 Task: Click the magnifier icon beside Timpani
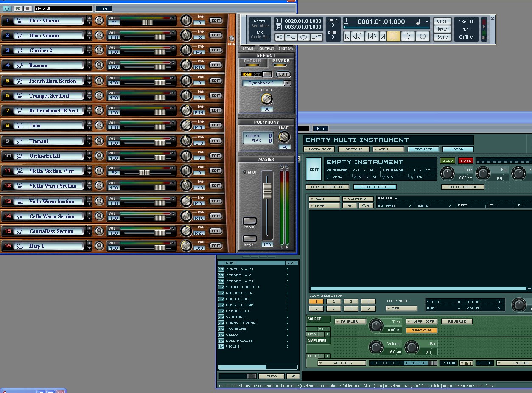point(99,141)
